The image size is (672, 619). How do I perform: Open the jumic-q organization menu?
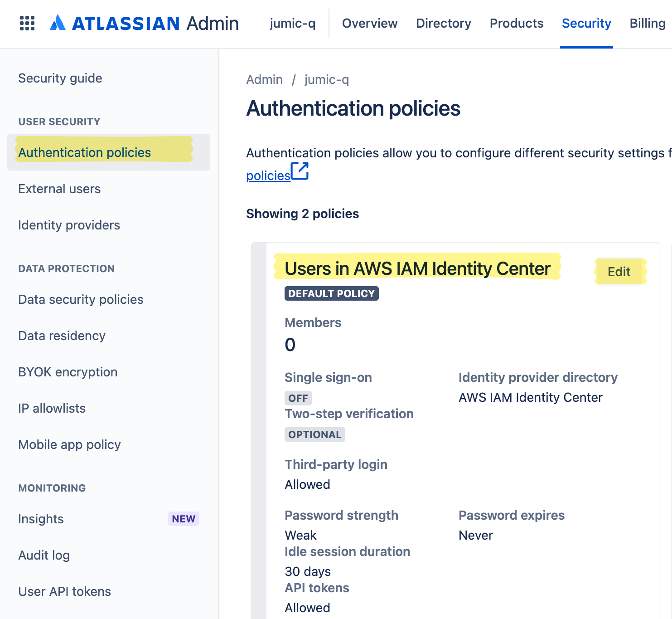click(292, 23)
